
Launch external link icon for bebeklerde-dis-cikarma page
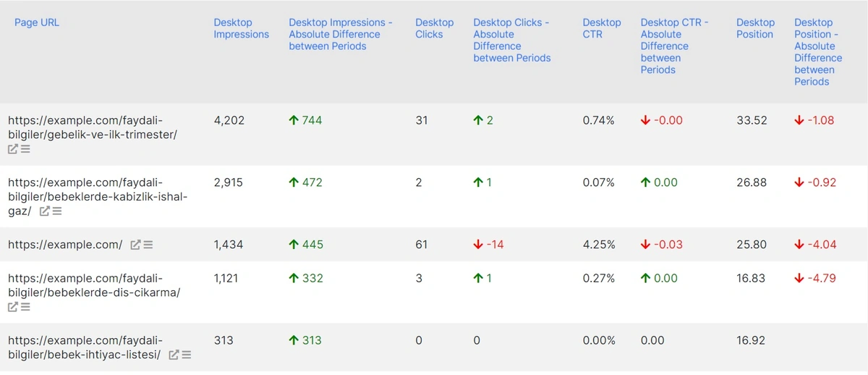tap(13, 307)
